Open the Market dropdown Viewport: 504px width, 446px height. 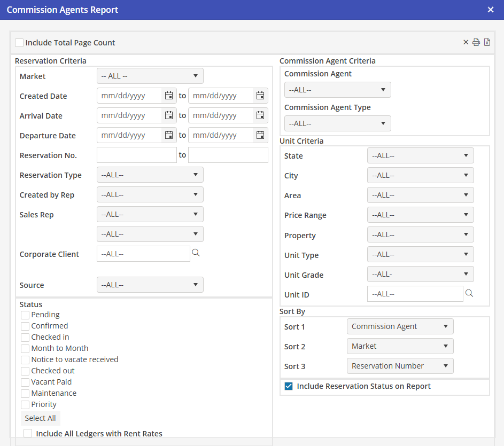coord(150,76)
